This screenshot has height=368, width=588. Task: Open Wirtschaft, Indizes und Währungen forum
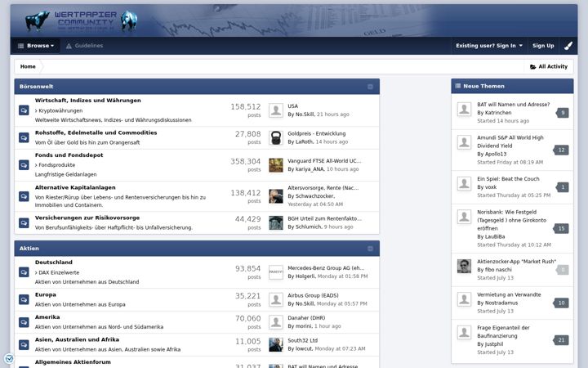87,101
